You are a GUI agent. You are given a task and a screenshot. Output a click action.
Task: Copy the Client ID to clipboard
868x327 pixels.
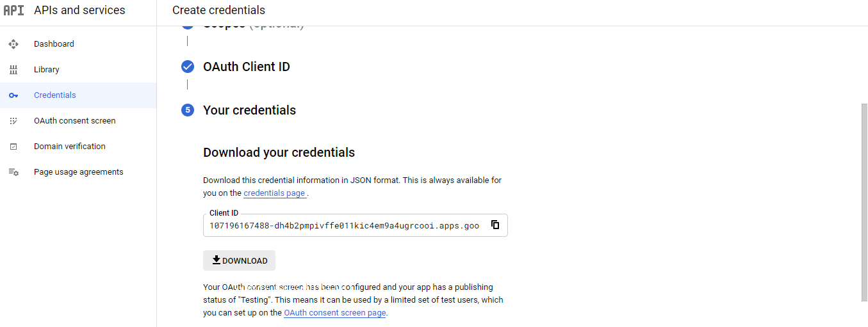click(x=495, y=225)
